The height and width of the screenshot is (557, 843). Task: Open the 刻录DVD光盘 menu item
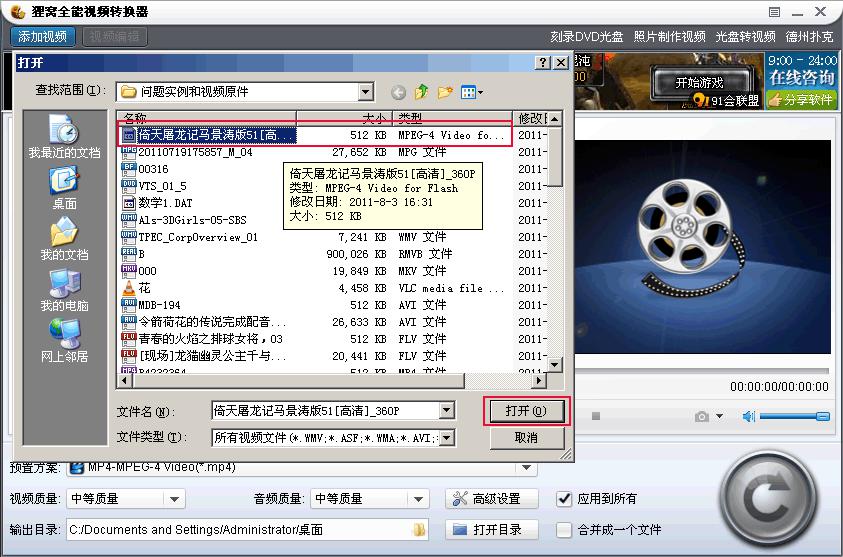coord(586,36)
